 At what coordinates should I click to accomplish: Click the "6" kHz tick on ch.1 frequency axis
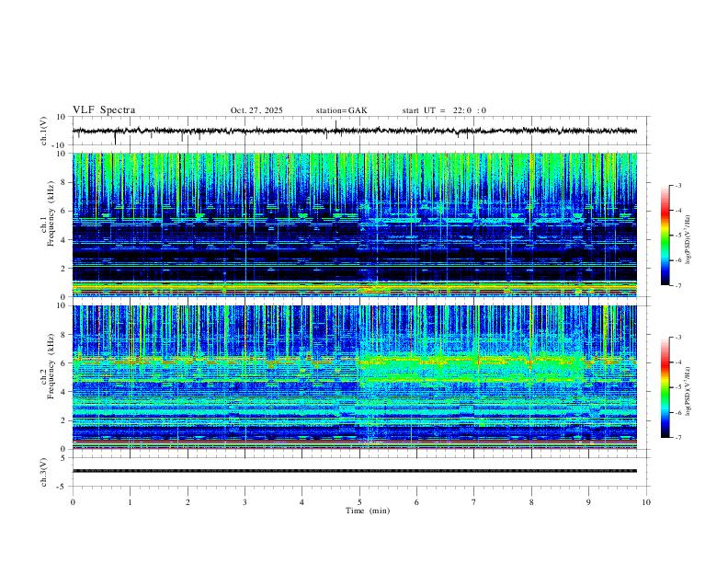click(63, 211)
